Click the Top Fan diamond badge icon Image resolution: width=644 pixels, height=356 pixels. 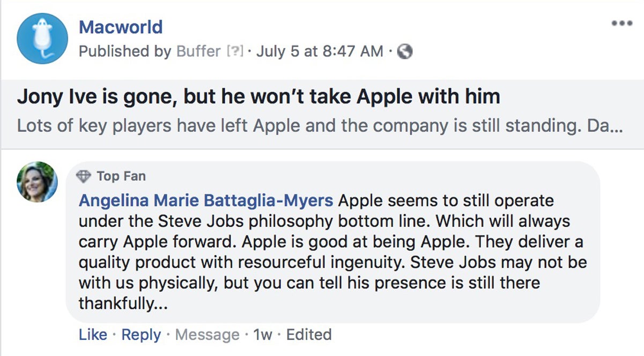[x=84, y=176]
